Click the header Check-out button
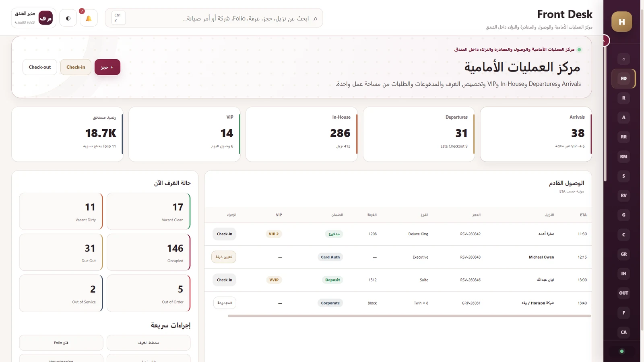This screenshot has height=362, width=644. (x=40, y=67)
